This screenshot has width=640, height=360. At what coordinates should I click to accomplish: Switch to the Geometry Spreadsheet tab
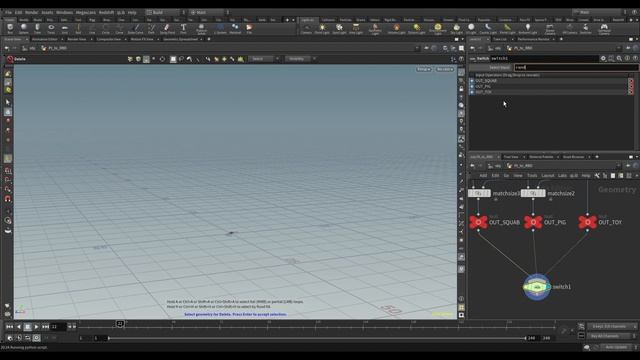click(180, 39)
